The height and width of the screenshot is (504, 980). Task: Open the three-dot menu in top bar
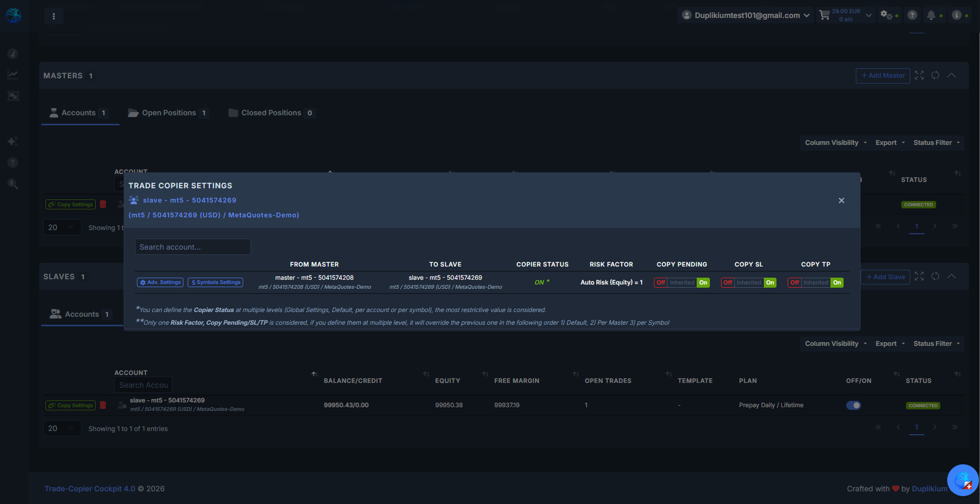tap(53, 16)
